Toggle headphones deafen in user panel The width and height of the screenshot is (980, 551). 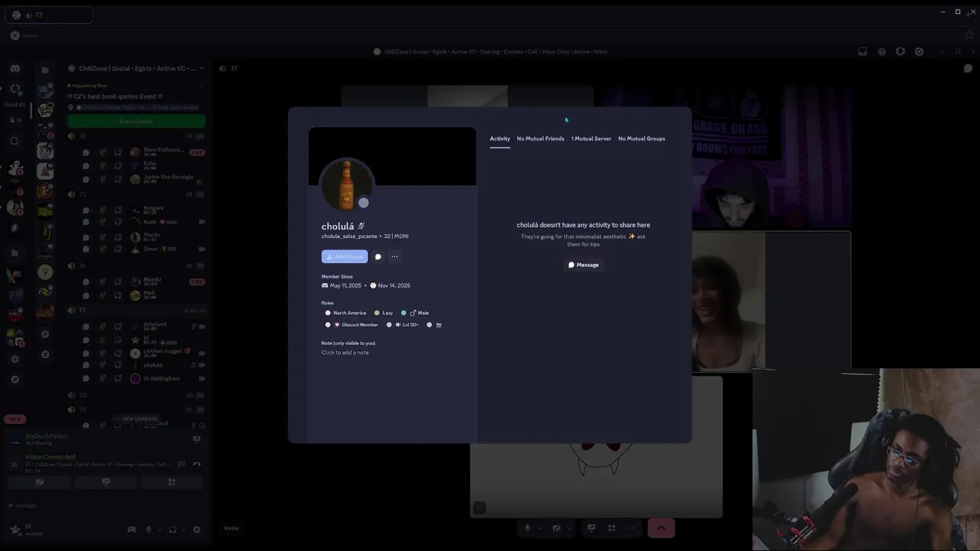coord(172,530)
